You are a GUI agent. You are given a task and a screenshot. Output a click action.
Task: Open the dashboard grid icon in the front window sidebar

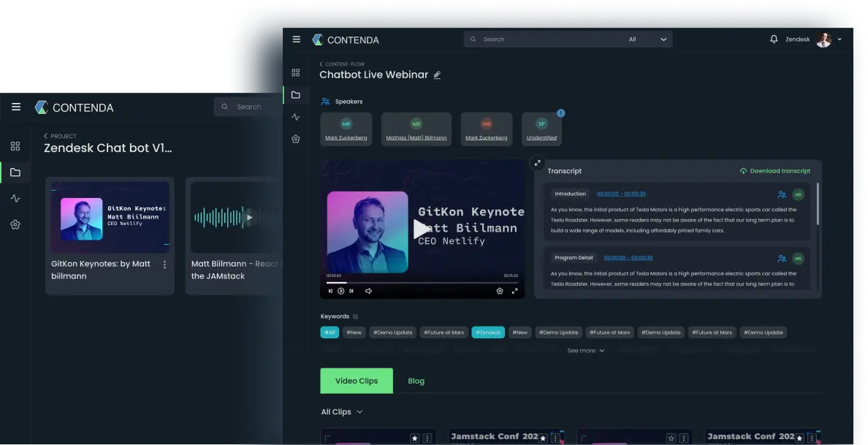(x=296, y=72)
